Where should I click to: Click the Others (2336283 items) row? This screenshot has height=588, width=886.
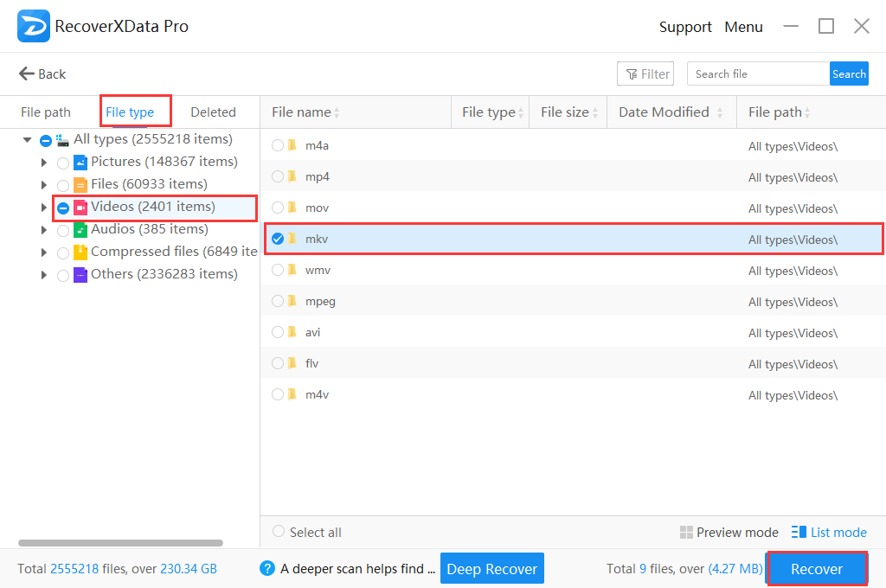click(x=164, y=274)
